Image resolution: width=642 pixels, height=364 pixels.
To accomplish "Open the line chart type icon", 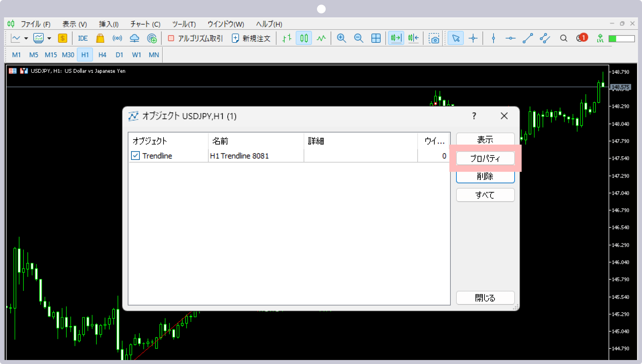I will click(16, 38).
